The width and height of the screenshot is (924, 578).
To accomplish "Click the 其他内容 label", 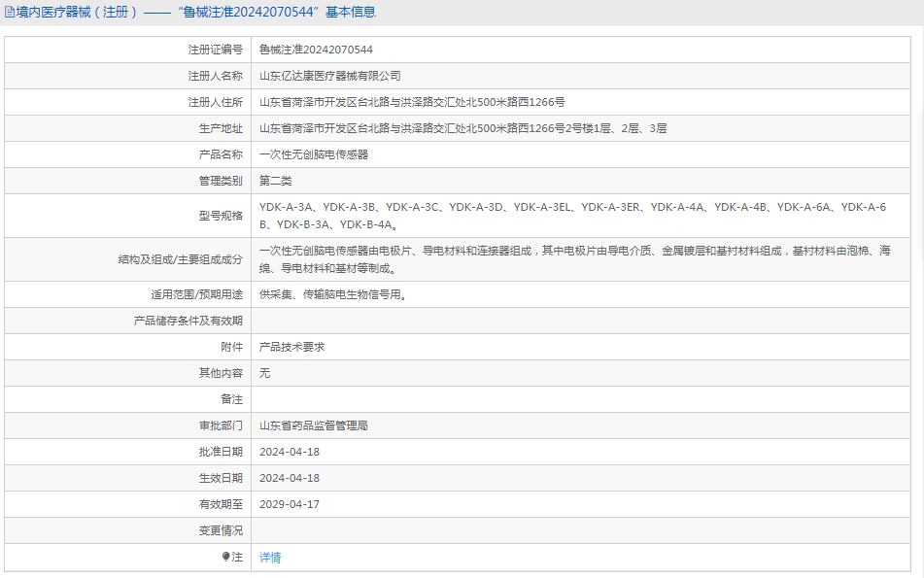I will (221, 374).
